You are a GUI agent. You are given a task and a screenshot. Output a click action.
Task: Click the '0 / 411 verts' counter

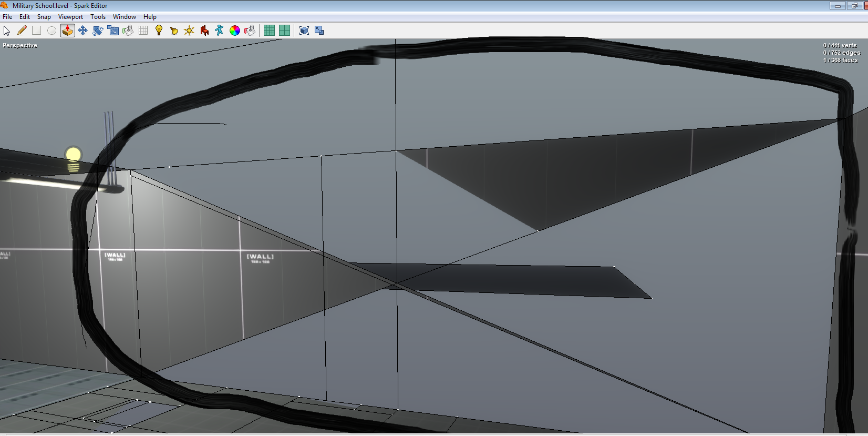(x=840, y=45)
